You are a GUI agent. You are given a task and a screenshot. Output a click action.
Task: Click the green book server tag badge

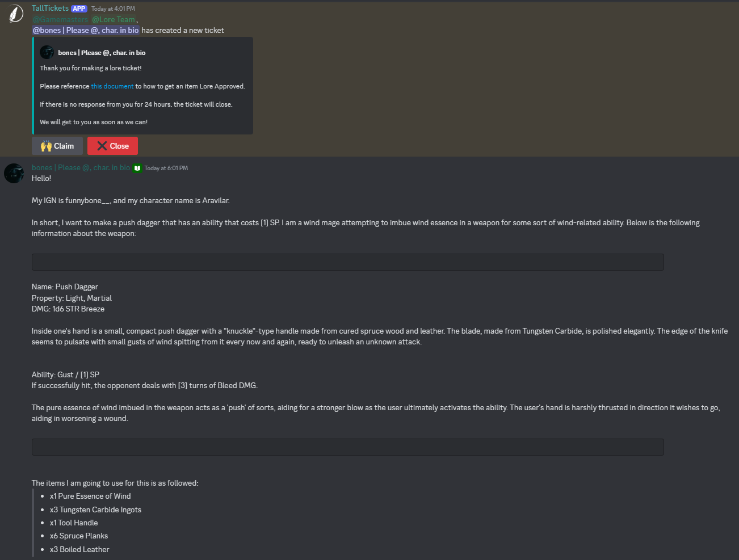pos(137,167)
